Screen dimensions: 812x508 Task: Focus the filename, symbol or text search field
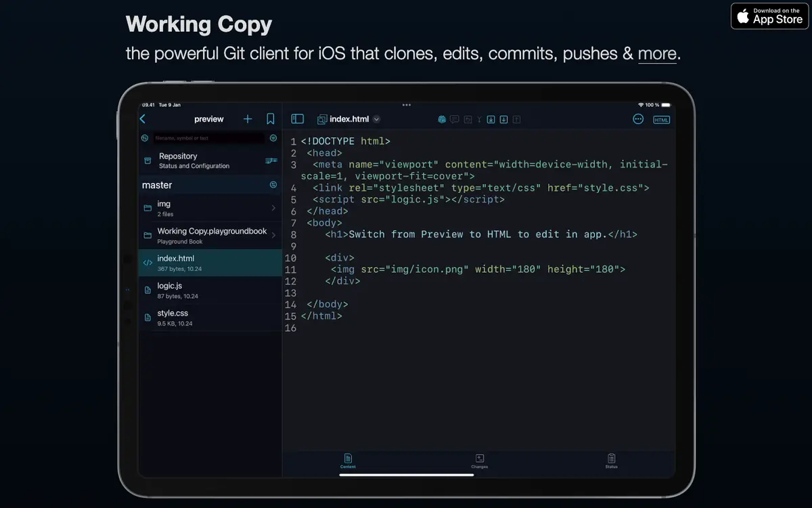click(x=208, y=138)
